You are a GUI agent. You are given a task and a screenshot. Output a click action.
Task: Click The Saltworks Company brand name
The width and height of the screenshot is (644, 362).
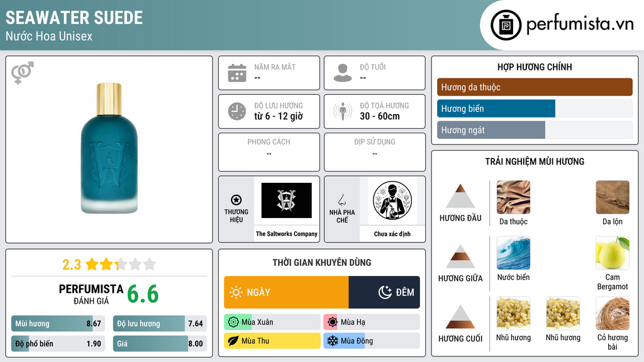click(x=287, y=234)
